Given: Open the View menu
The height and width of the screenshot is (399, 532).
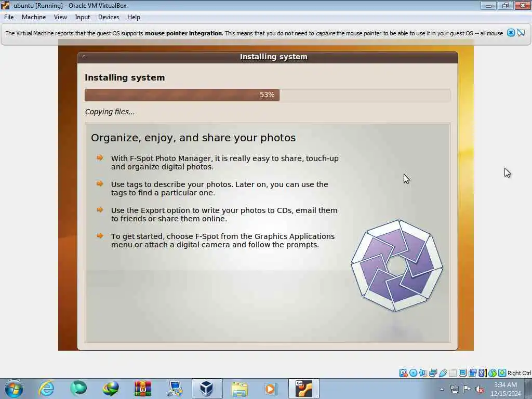Looking at the screenshot, I should (x=60, y=17).
